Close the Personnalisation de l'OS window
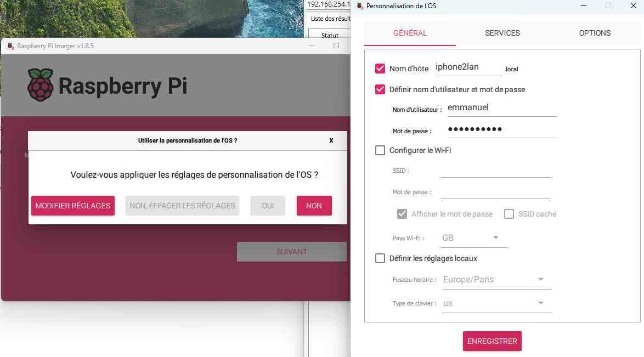Viewport: 644px width, 357px height. (x=633, y=5)
